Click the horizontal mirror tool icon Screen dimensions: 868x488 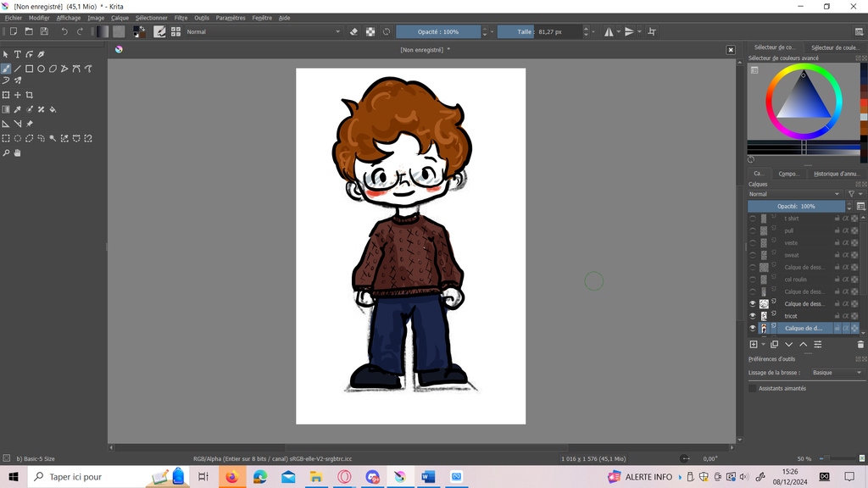[x=609, y=32]
